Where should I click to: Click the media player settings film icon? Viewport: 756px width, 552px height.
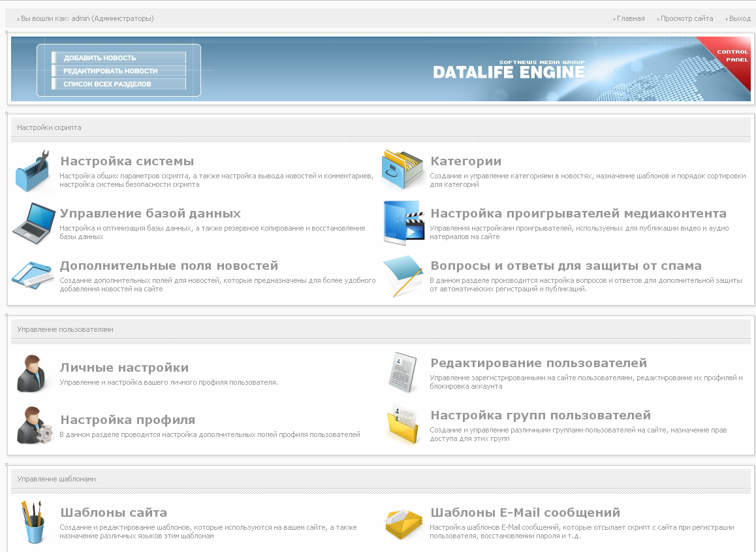pyautogui.click(x=403, y=223)
